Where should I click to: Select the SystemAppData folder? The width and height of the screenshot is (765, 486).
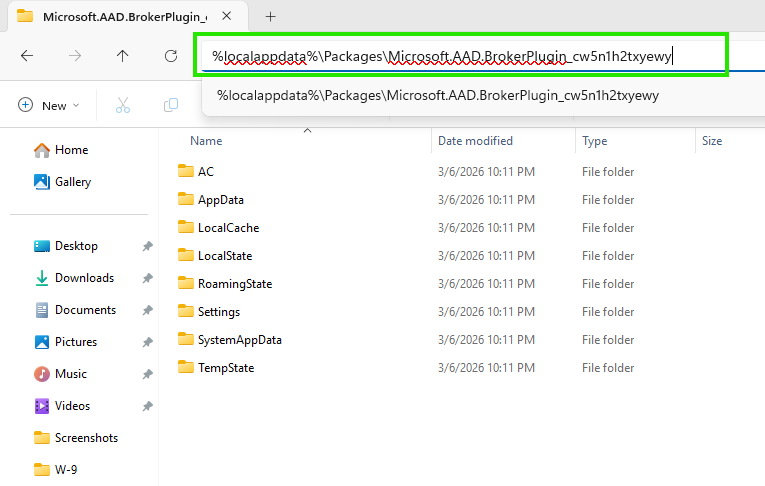240,340
